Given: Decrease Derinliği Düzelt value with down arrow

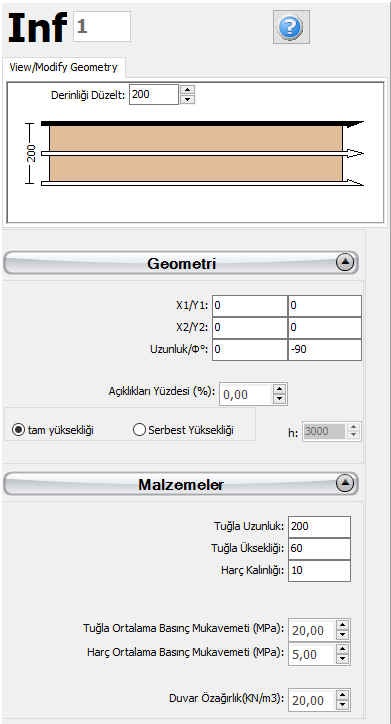Looking at the screenshot, I should point(187,99).
